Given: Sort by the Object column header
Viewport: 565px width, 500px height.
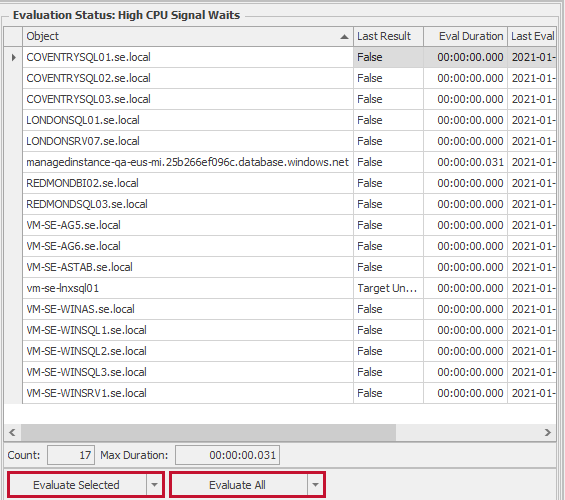Looking at the screenshot, I should 188,36.
